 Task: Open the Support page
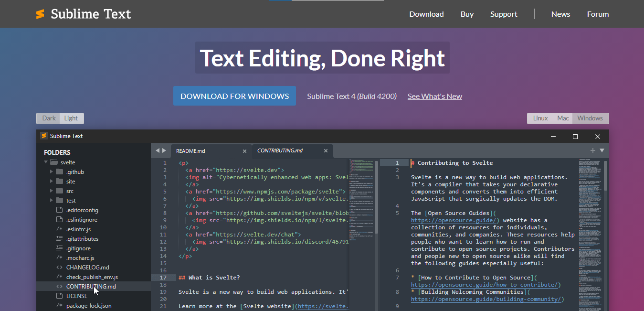[504, 14]
